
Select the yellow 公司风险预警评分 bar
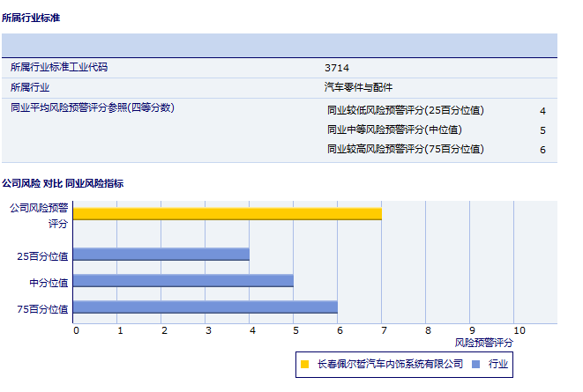(x=227, y=213)
